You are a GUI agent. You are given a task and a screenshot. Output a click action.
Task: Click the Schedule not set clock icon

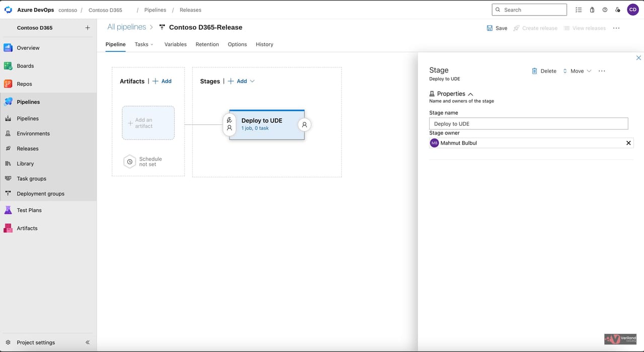point(130,162)
